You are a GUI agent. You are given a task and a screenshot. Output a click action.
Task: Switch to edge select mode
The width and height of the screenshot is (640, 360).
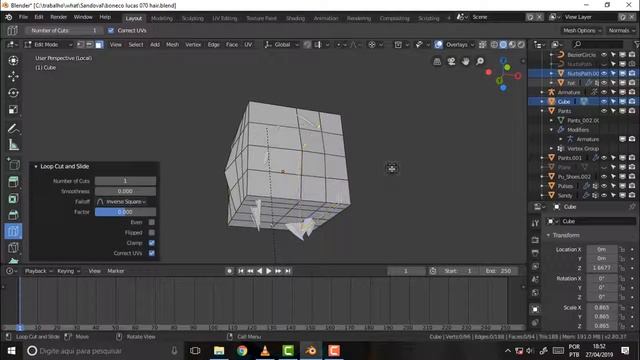[x=89, y=44]
